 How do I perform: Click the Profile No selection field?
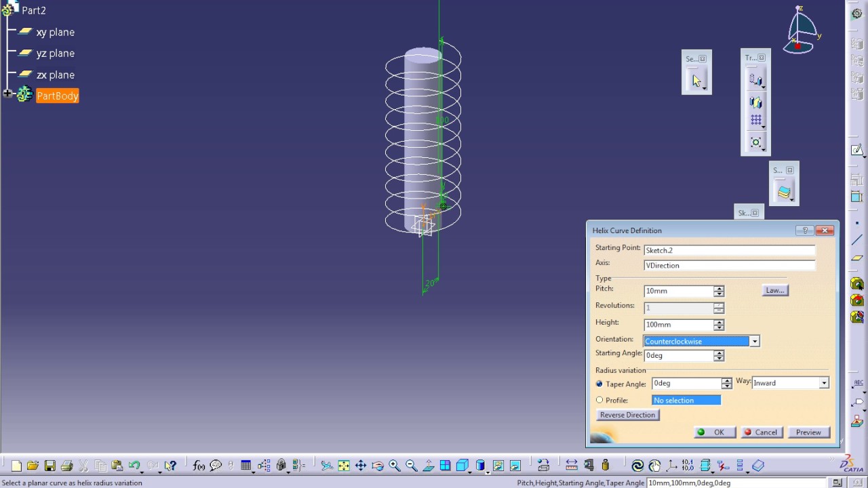(686, 400)
